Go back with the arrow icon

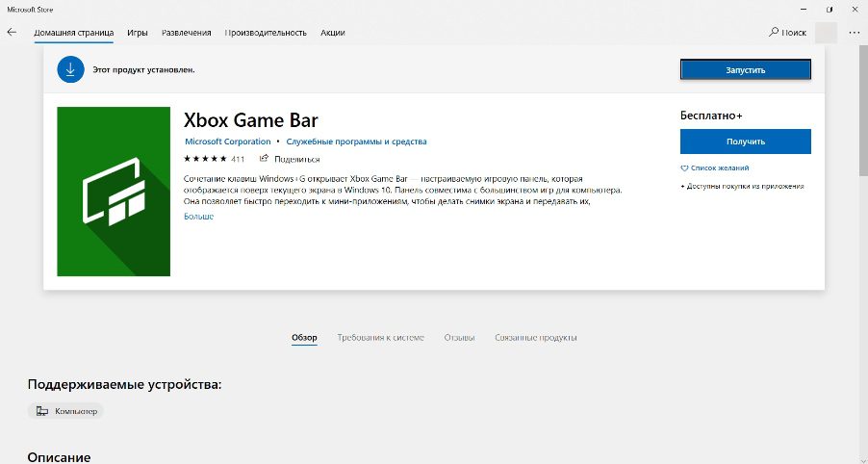coord(12,32)
